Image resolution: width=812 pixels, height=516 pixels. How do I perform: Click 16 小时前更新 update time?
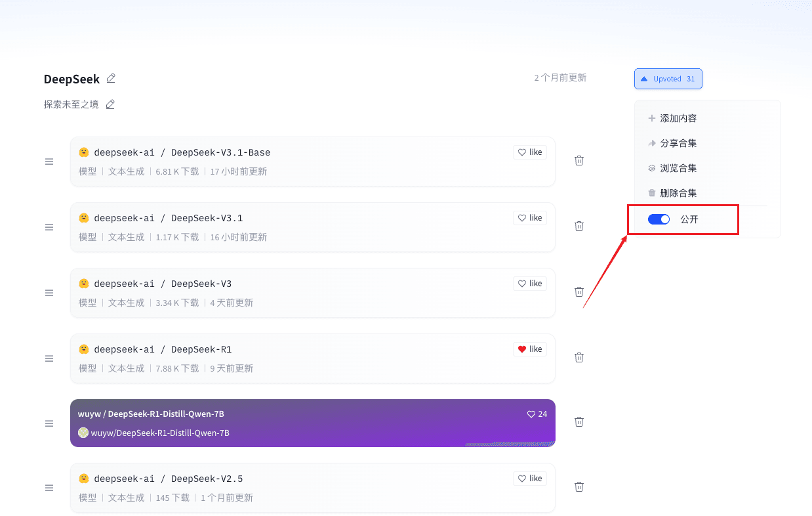pyautogui.click(x=239, y=237)
